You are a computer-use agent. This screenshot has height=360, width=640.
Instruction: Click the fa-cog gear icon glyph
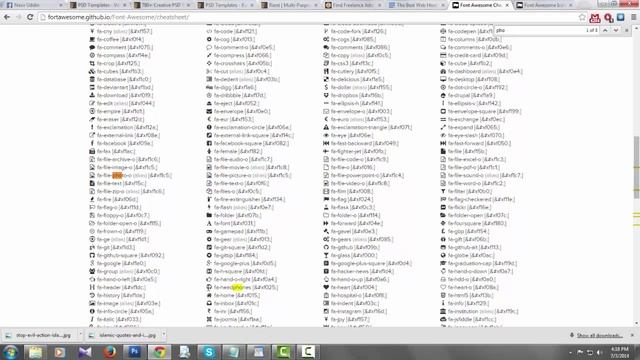click(209, 40)
